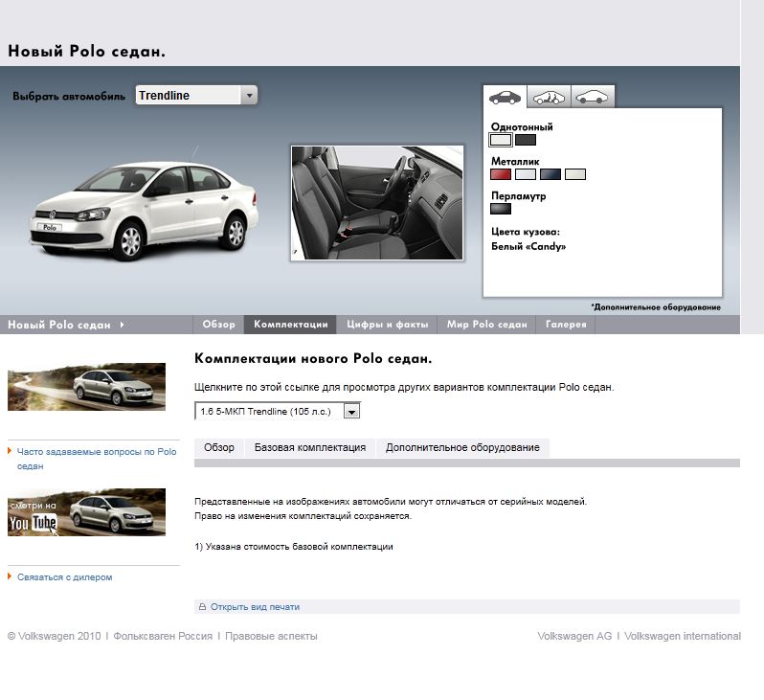Select the Базовая комплектация sub-tab
This screenshot has height=700, width=764.
pyautogui.click(x=309, y=447)
